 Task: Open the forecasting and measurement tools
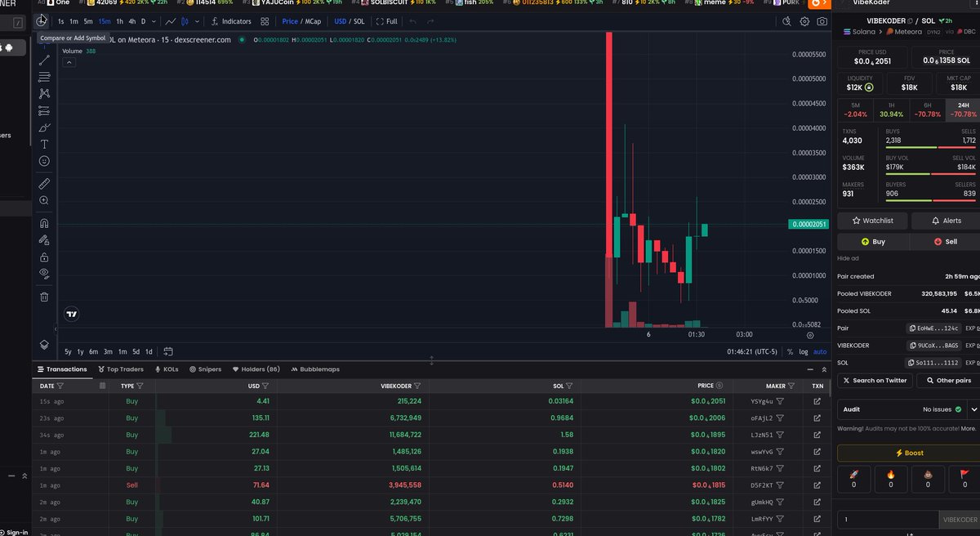pyautogui.click(x=44, y=111)
